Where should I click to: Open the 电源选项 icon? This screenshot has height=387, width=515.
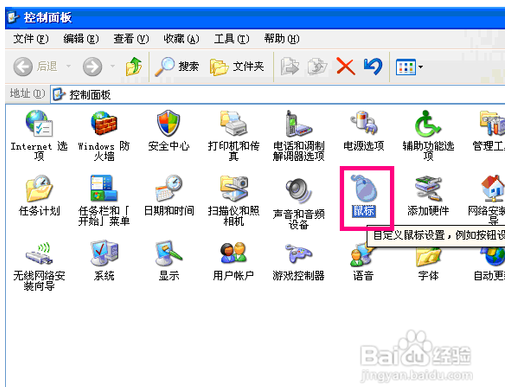click(x=363, y=123)
